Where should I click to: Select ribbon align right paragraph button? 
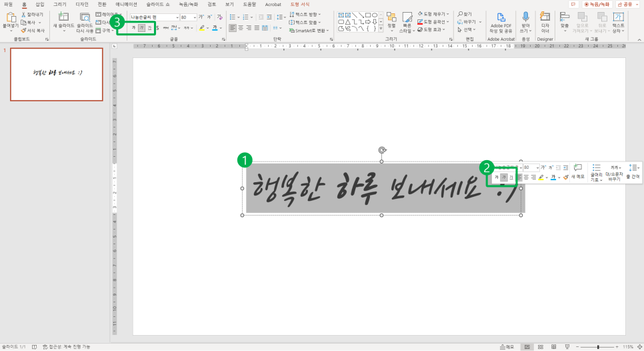(x=249, y=28)
